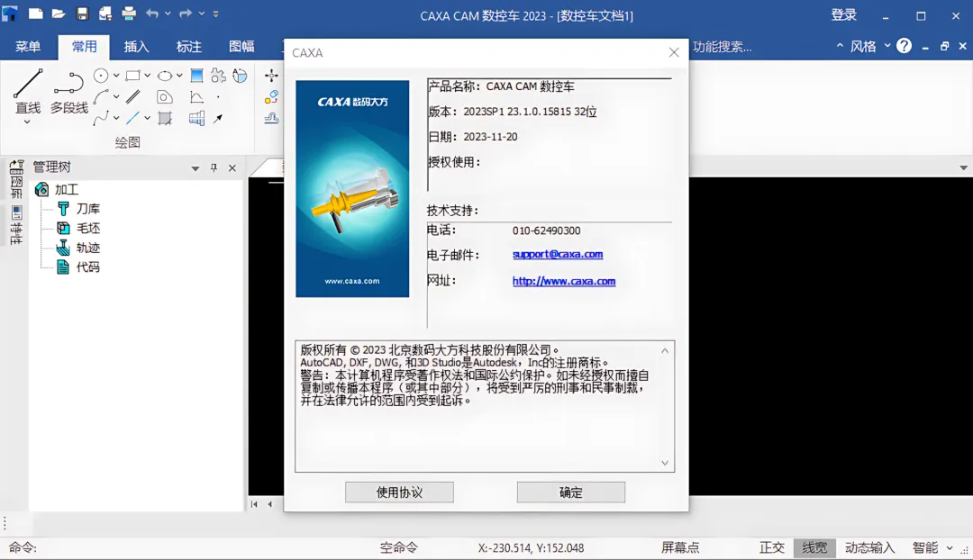This screenshot has height=560, width=973.
Task: Toggle 正交 ortho mode in status bar
Action: [772, 547]
